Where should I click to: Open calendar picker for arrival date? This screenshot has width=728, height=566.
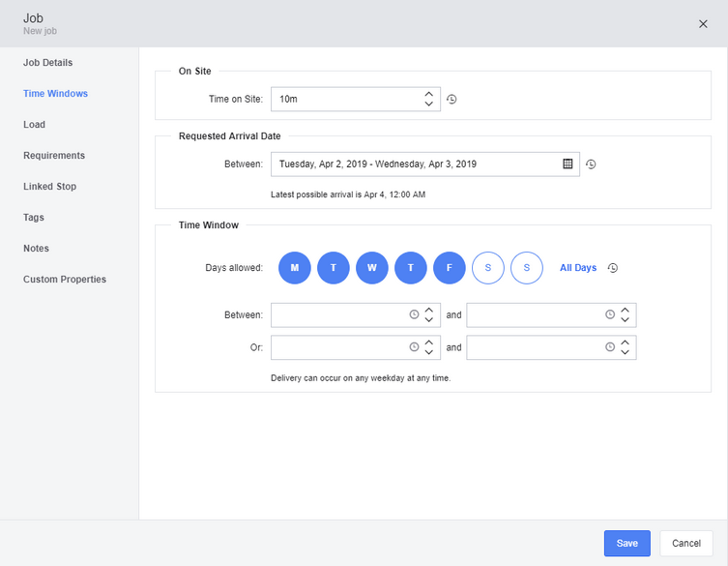click(568, 164)
